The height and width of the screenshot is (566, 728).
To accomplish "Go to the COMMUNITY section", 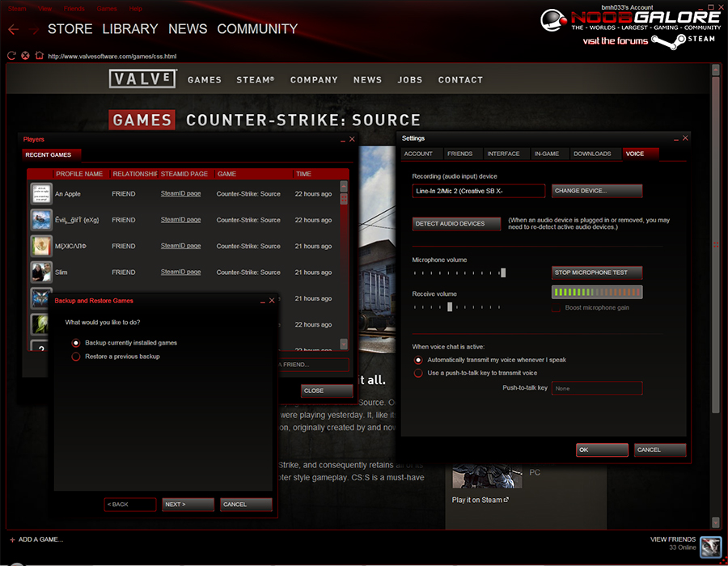I will pyautogui.click(x=257, y=29).
